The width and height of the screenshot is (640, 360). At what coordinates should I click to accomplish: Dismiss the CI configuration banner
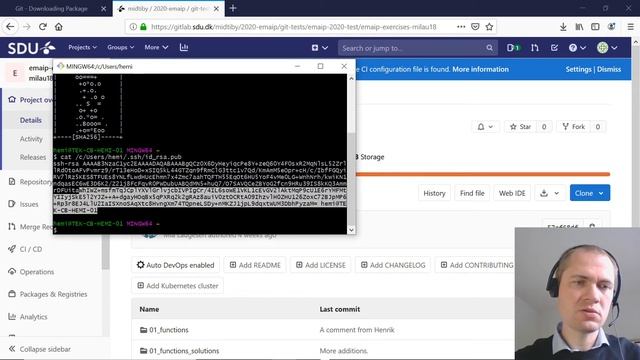(609, 69)
